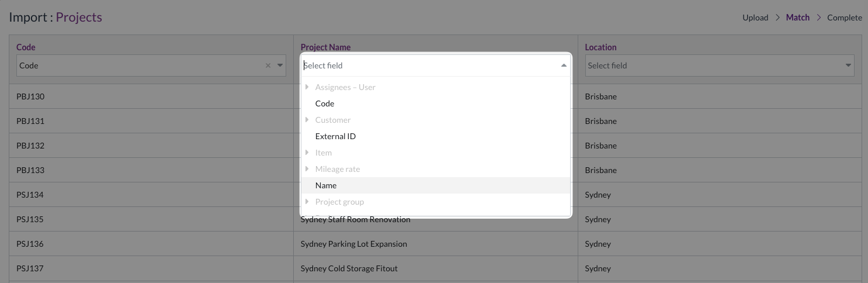The height and width of the screenshot is (283, 868).
Task: Expand the Mileage rate group
Action: (307, 169)
